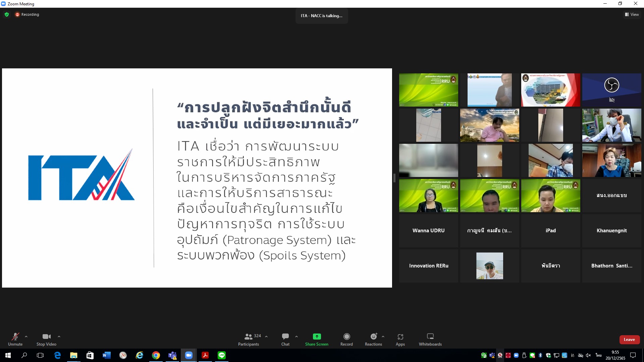Switch to Word in taskbar
Image resolution: width=644 pixels, height=362 pixels.
point(107,355)
